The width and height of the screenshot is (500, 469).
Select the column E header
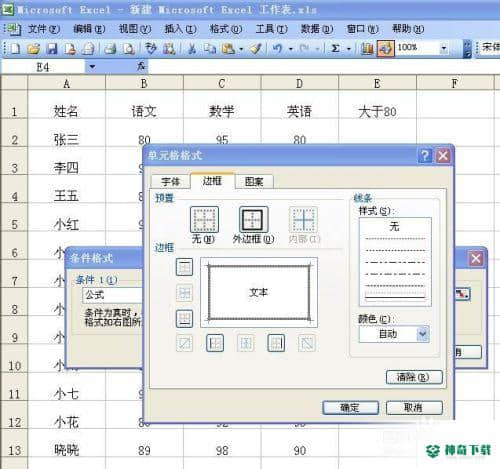point(377,83)
